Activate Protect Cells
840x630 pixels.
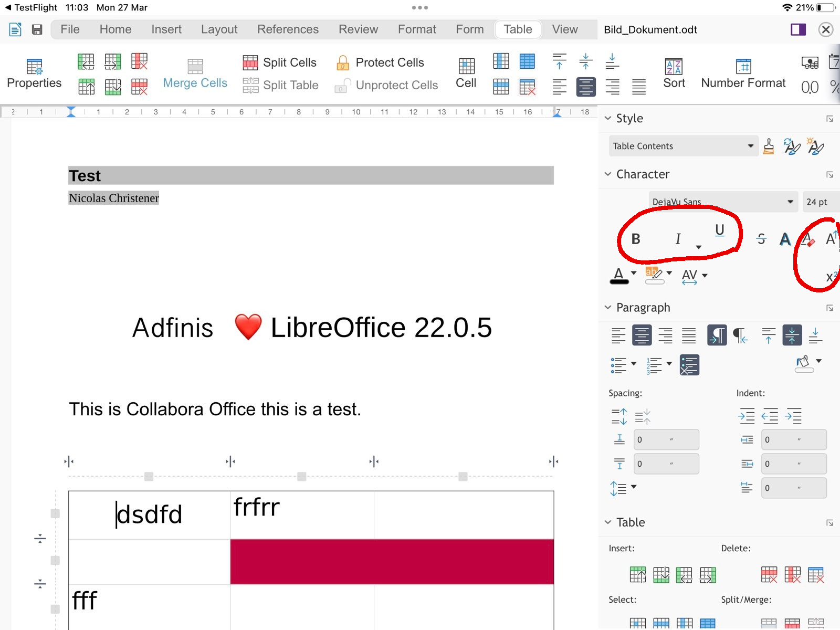tap(381, 62)
